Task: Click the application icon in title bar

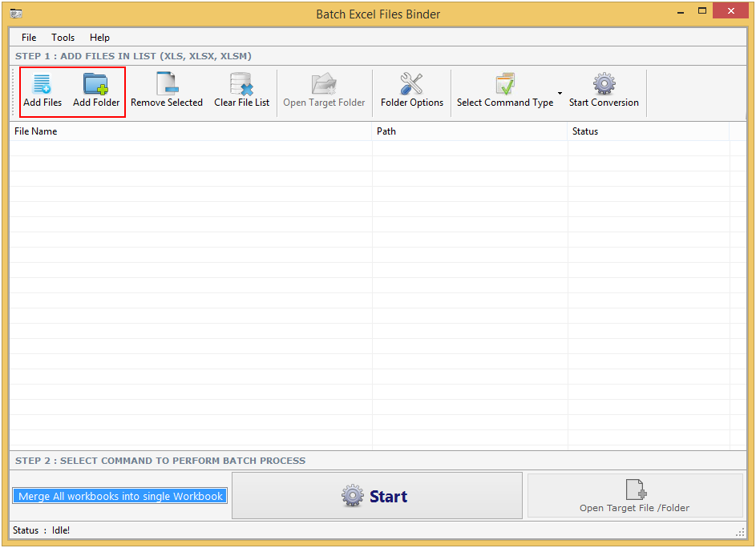Action: coord(16,13)
